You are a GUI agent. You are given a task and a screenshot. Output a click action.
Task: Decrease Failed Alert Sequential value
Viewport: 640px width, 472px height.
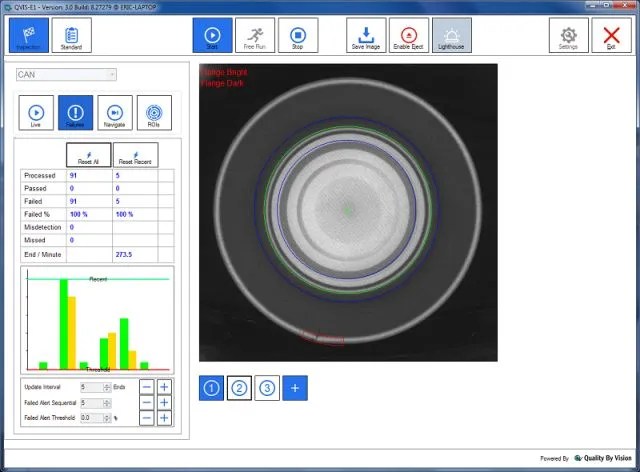click(147, 403)
